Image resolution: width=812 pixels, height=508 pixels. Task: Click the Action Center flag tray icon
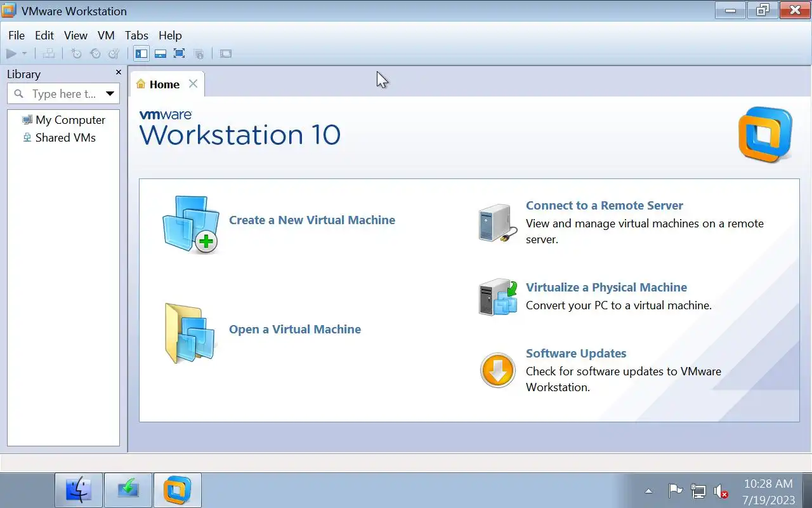(676, 491)
